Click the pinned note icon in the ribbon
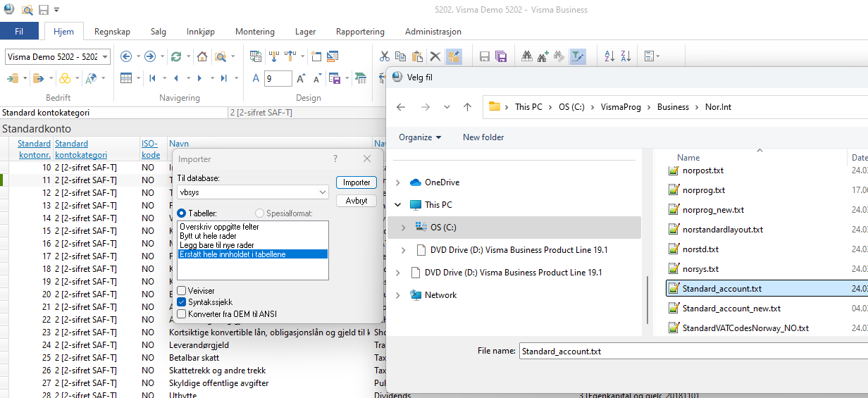The image size is (868, 398). tap(453, 56)
